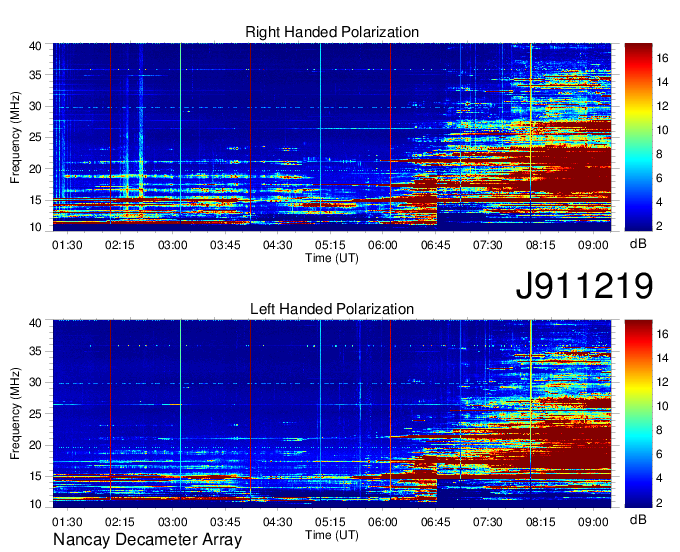Click "05:15" time tick on Right Handed plot
The height and width of the screenshot is (552, 680).
pos(330,245)
